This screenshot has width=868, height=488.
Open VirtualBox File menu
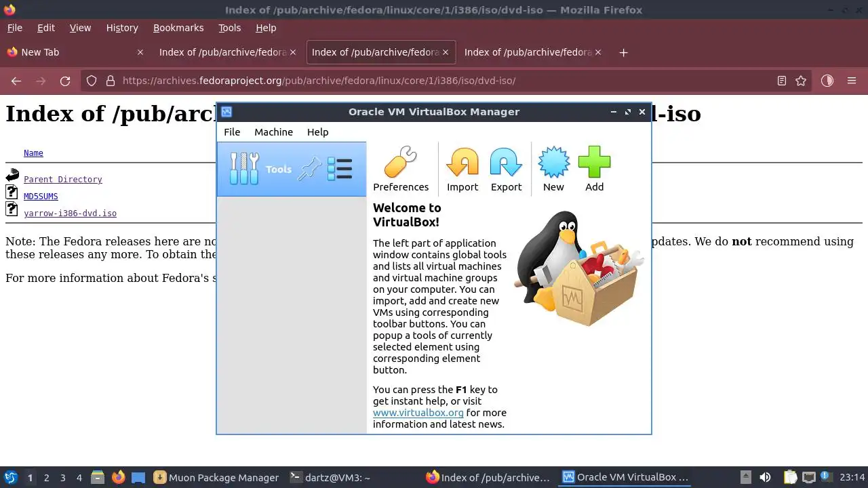pos(232,132)
